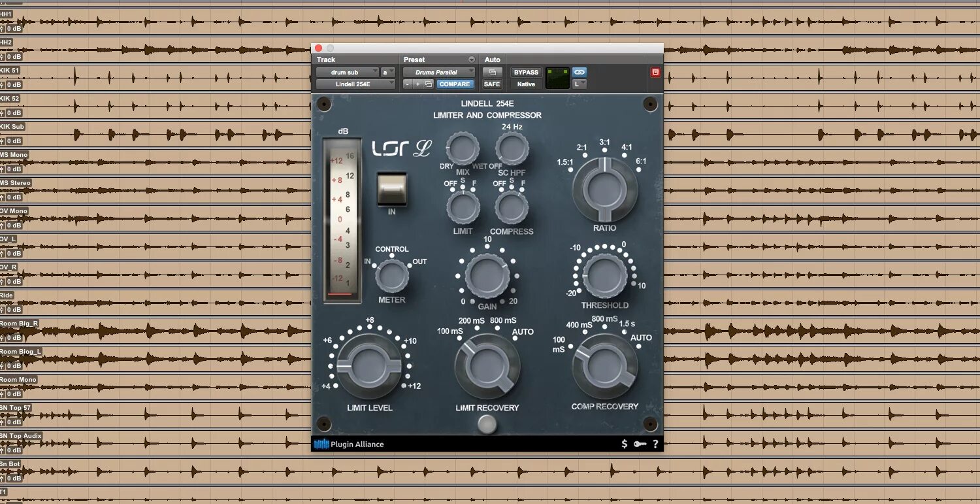980x504 pixels.
Task: Select the SN Top Audix track name
Action: pos(21,436)
